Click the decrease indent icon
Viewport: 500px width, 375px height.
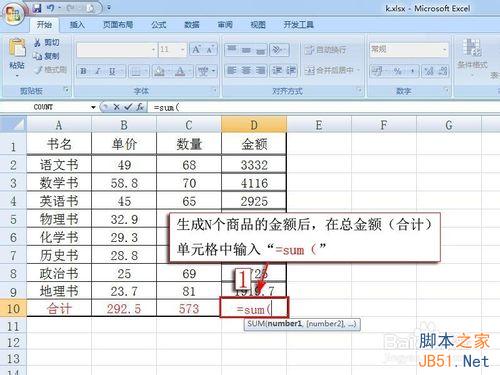[x=277, y=70]
